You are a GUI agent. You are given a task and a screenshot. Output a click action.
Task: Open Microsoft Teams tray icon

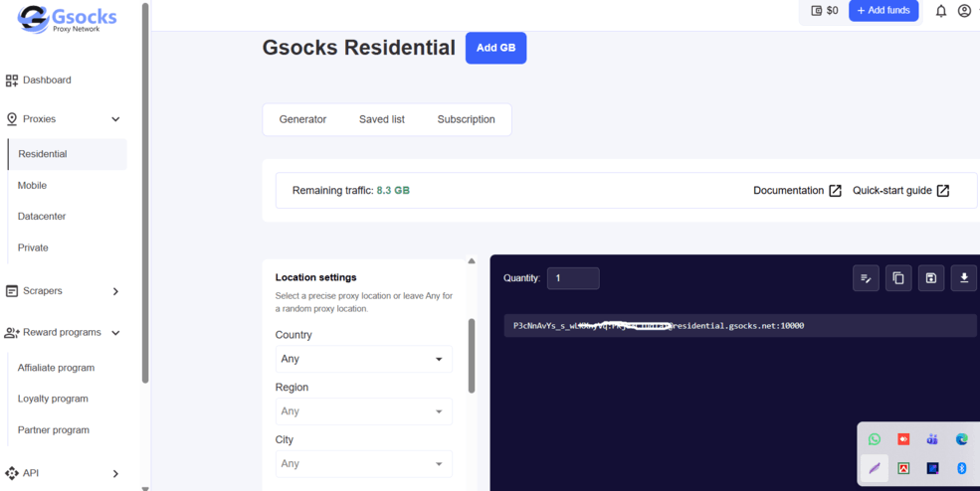point(932,439)
